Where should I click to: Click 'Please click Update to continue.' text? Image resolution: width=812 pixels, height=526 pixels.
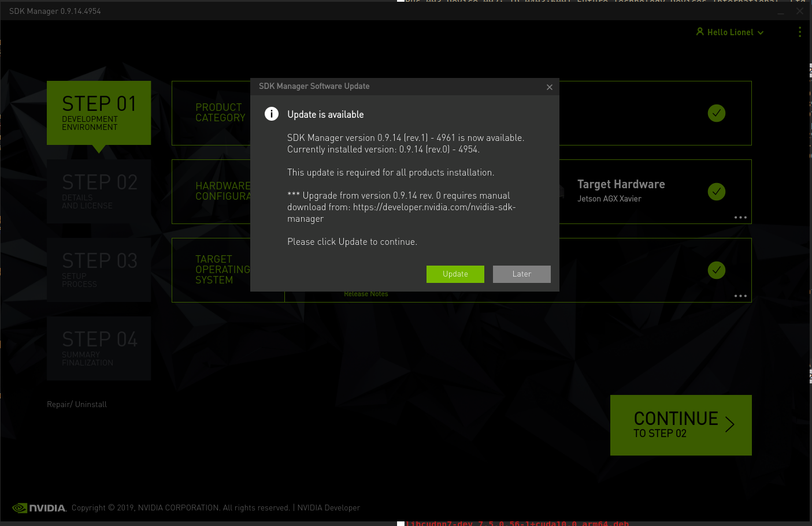(352, 242)
